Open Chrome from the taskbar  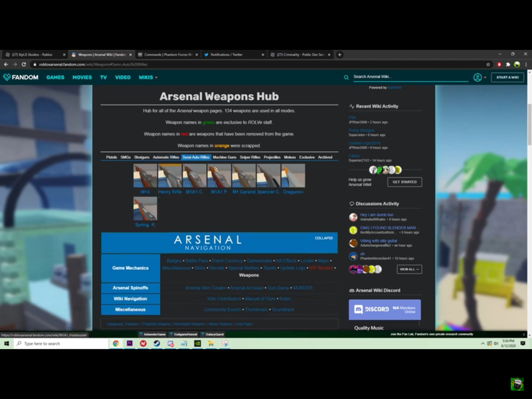116,344
